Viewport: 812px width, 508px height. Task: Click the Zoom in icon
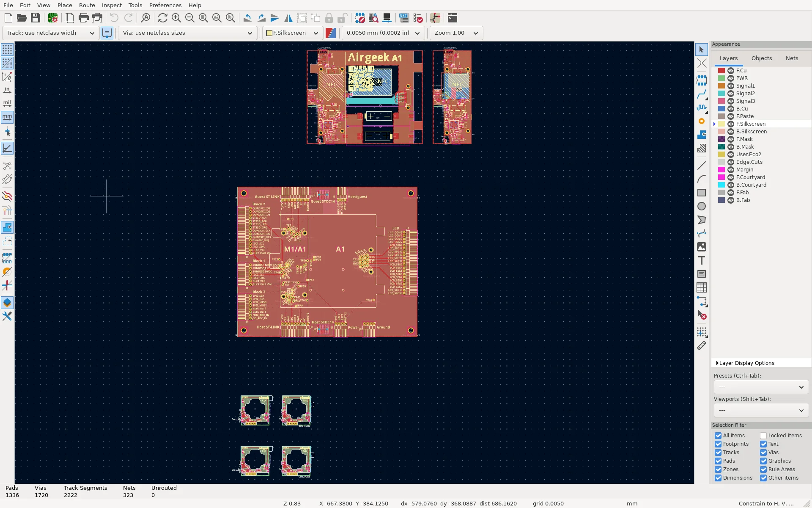[176, 18]
